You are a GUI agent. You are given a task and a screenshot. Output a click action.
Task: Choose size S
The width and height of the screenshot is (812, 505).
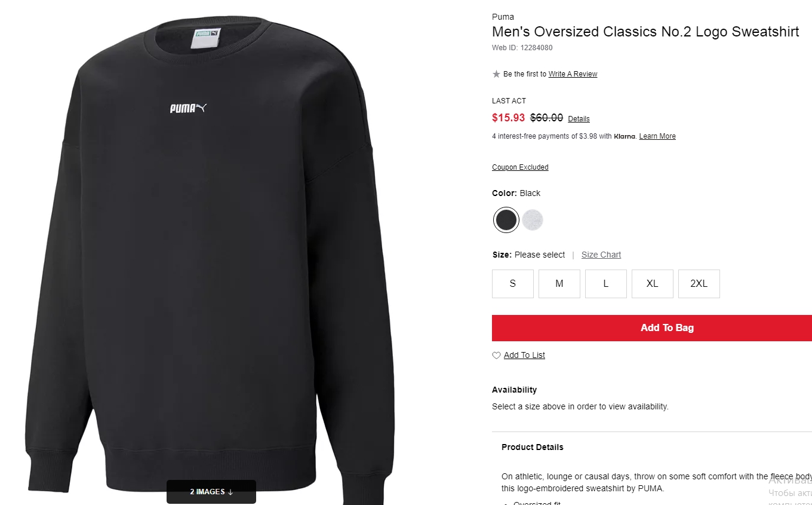pyautogui.click(x=513, y=284)
